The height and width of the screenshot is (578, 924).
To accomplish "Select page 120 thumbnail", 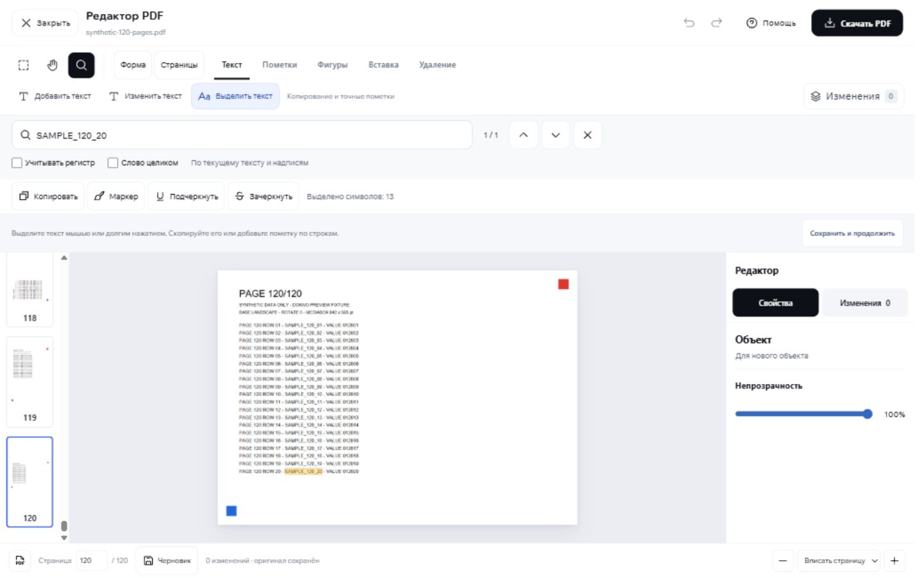I will [x=30, y=482].
